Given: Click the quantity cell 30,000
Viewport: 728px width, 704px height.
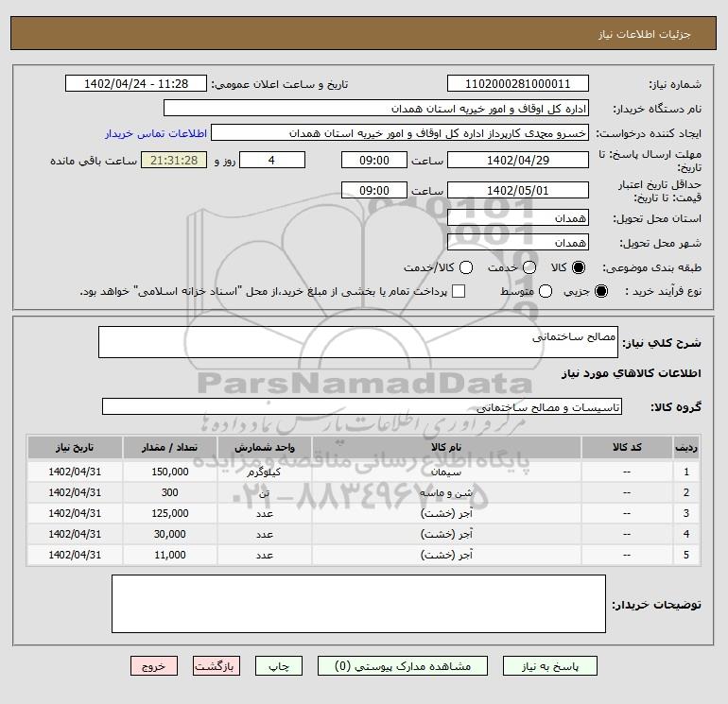Looking at the screenshot, I should tap(170, 535).
